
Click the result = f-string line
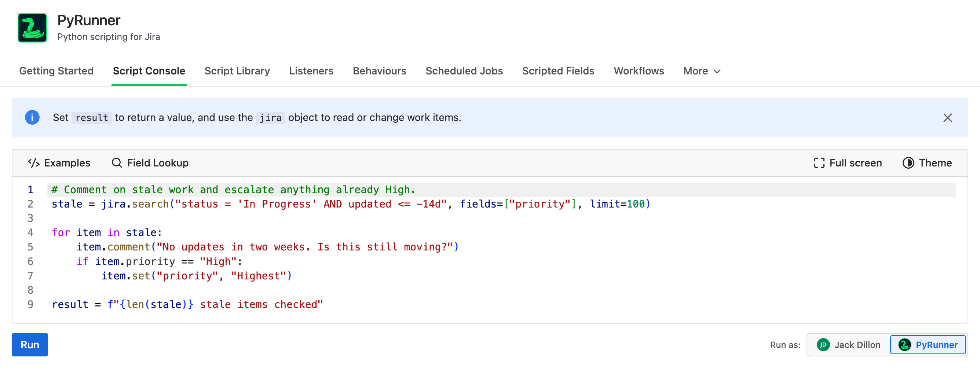187,304
